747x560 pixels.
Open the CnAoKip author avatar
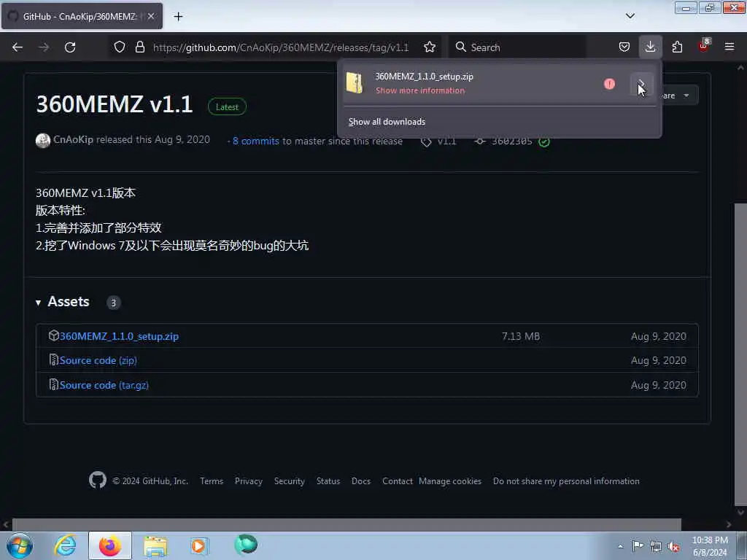tap(43, 141)
